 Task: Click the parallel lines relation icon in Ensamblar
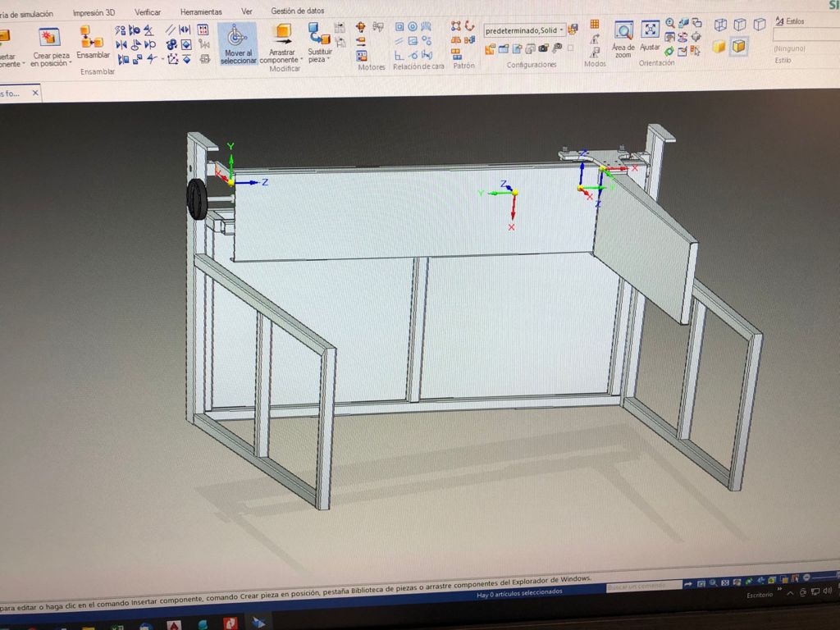click(x=171, y=30)
